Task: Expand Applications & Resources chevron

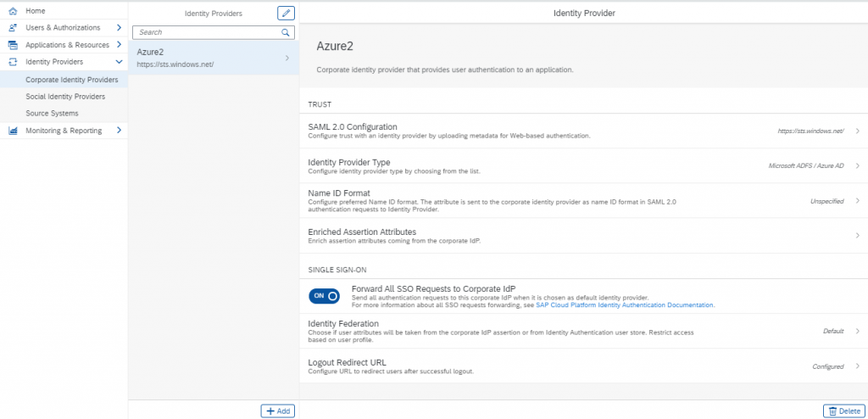Action: pos(119,45)
